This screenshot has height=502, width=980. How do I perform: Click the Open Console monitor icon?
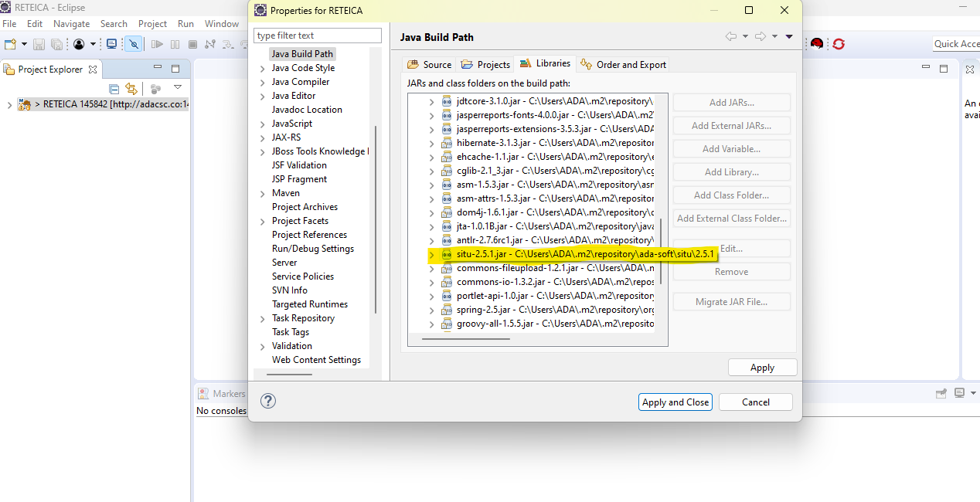[x=111, y=45]
